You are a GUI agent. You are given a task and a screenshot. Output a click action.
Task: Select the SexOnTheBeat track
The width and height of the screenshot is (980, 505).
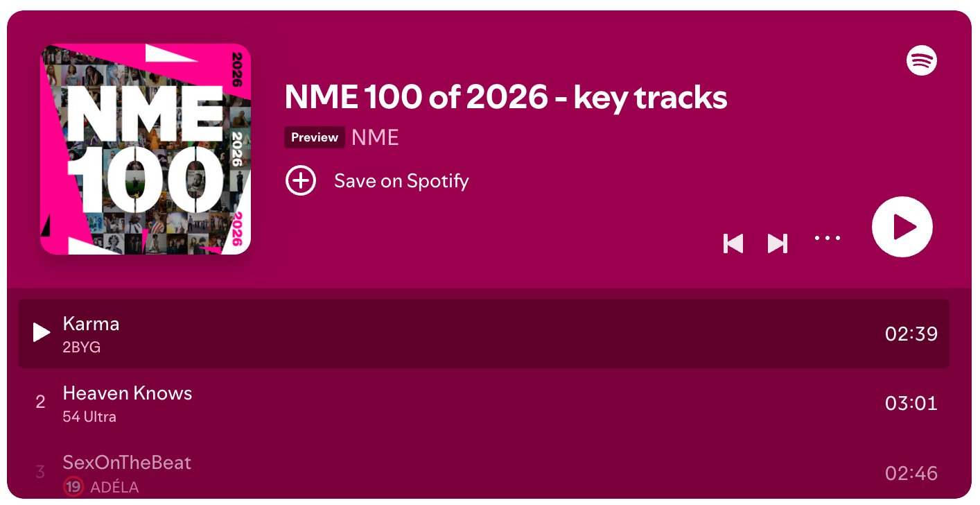coord(127,463)
